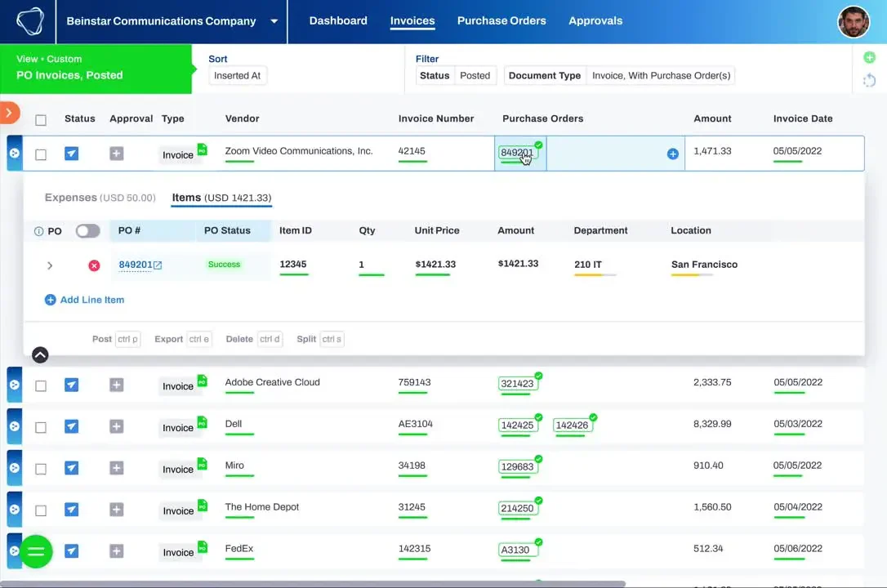Click purchase order tag 142426
Screen dimensions: 887x588
point(572,425)
